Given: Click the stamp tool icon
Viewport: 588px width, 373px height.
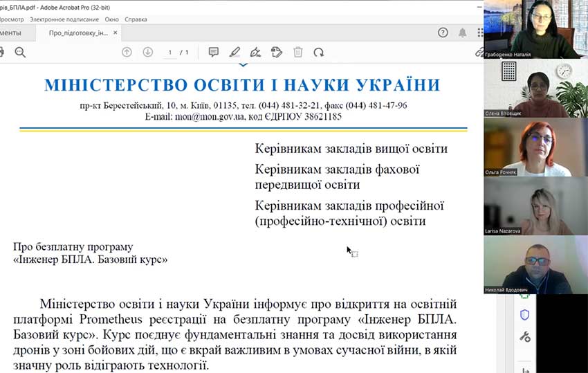Looking at the screenshot, I should [x=277, y=52].
